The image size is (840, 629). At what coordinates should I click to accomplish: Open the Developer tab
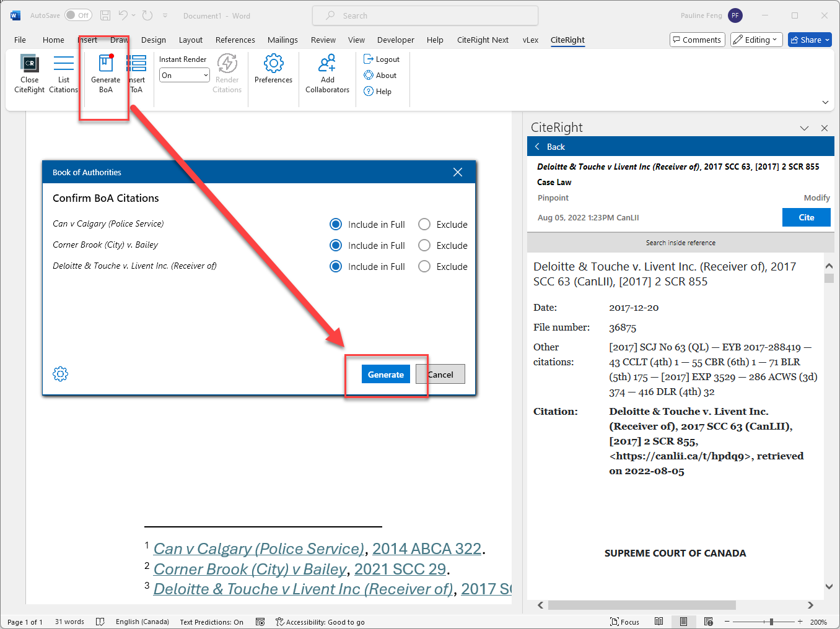point(395,40)
